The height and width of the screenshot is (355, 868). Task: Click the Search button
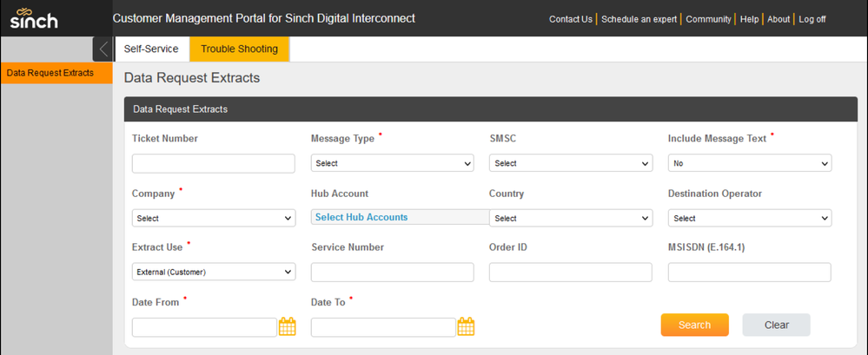(x=695, y=325)
